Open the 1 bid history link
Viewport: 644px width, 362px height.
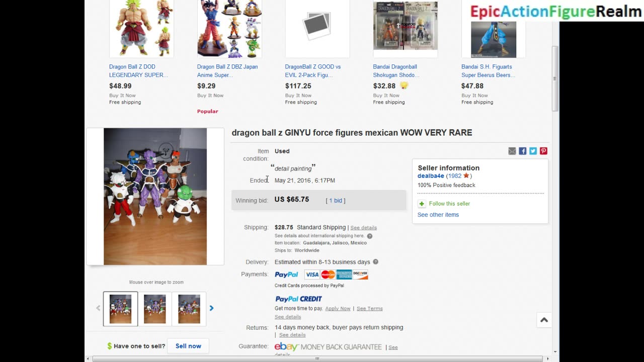pyautogui.click(x=336, y=201)
